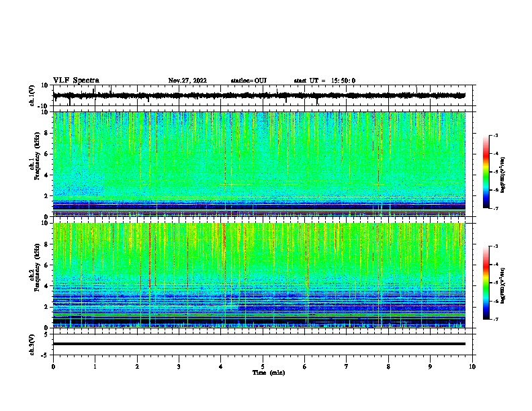Click the "-7" tick on ch.1 colorbar

[x=495, y=208]
